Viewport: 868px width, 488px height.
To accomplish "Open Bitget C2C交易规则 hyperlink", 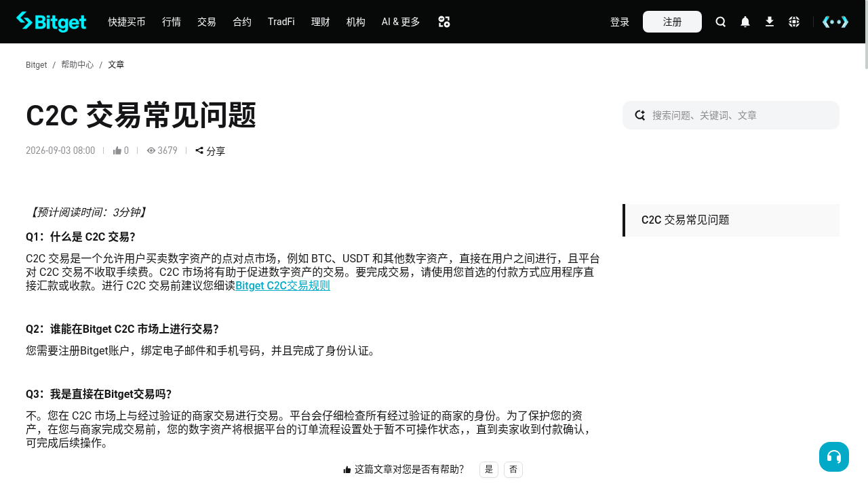I will tap(283, 285).
